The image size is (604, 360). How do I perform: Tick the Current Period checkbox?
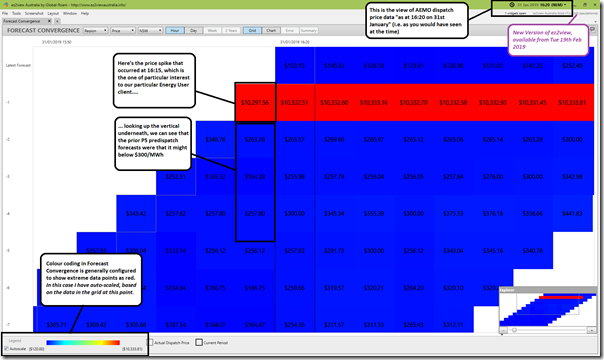coord(199,342)
